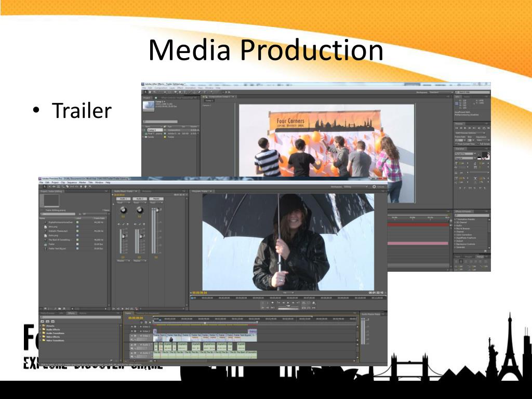Expand Animation Presets in Effects & Presets
532x399 pixels.
pos(455,220)
